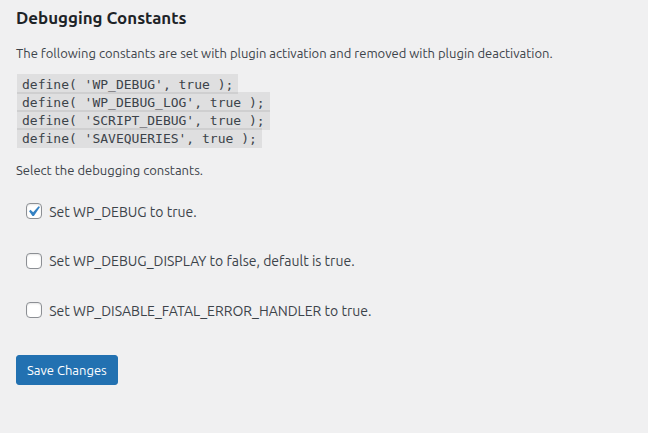Click "define" keyword on the SAVEQUERIES line
648x433 pixels.
click(45, 138)
